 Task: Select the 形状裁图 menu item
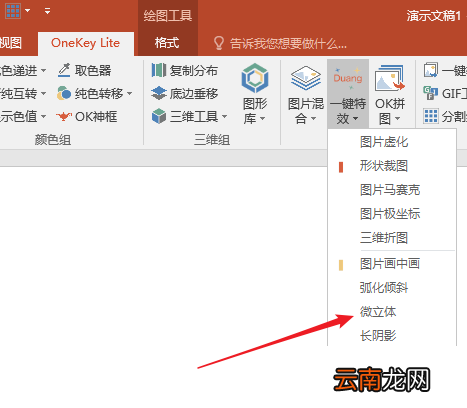pyautogui.click(x=392, y=166)
